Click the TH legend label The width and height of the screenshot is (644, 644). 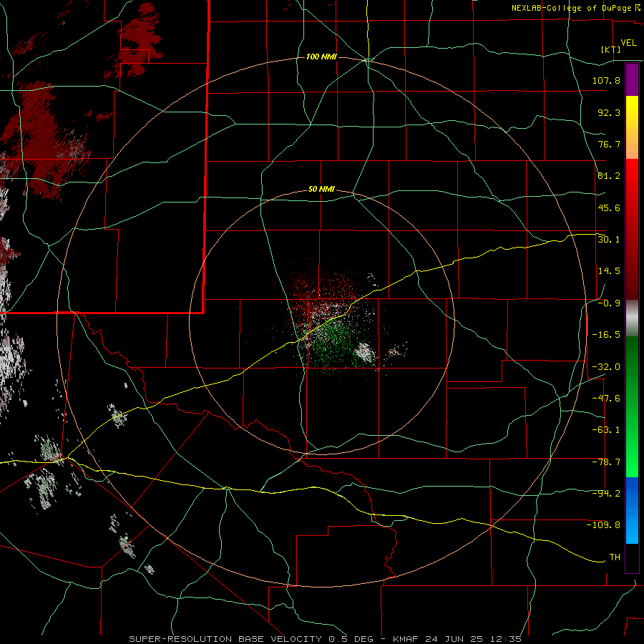coord(615,557)
